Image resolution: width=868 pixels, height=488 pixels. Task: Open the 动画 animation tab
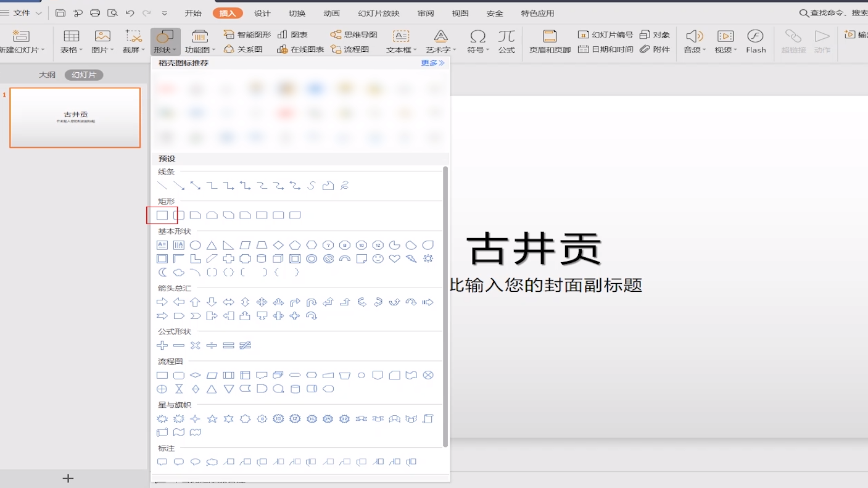pos(331,13)
